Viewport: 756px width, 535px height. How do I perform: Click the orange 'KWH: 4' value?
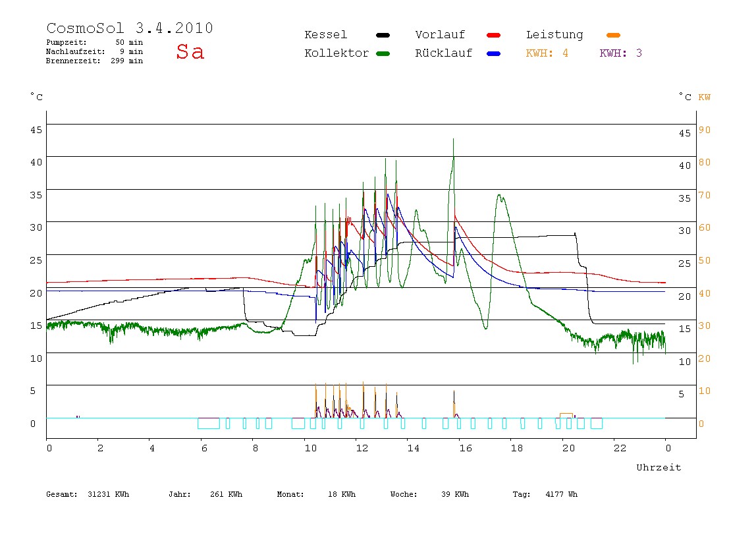pos(547,53)
